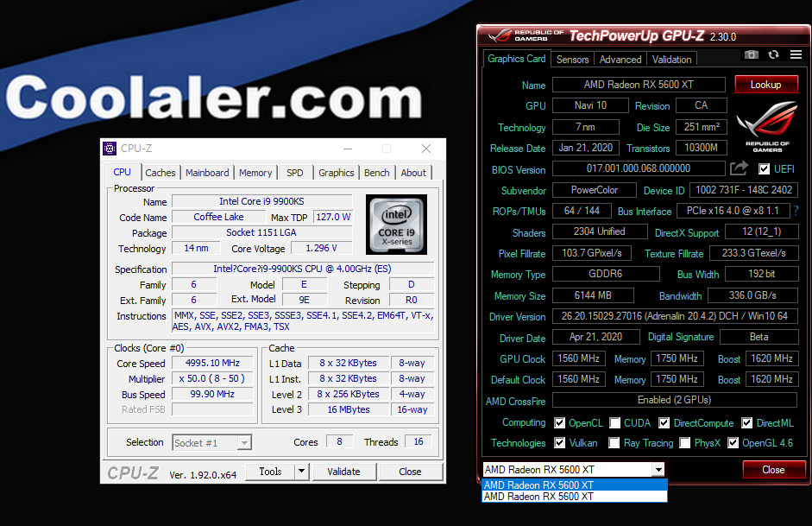
Task: Toggle the Vulkan checkbox
Action: tap(559, 442)
